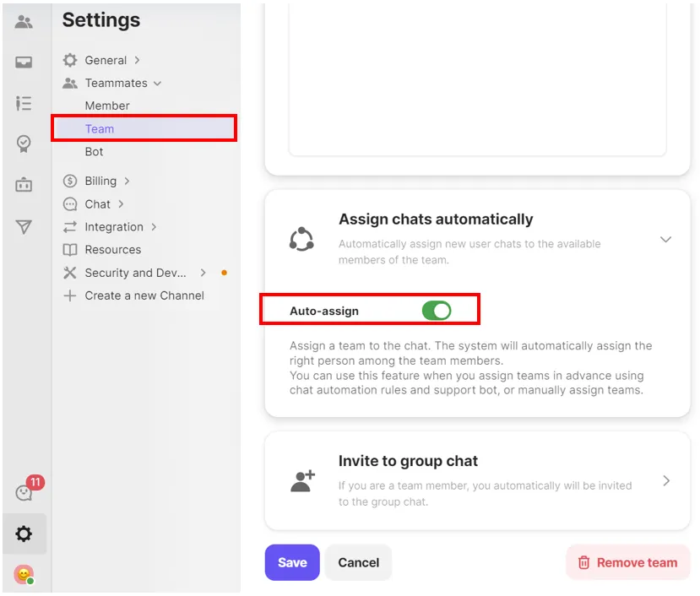Expand the Invite to group chat panel
700x596 pixels.
(x=665, y=480)
